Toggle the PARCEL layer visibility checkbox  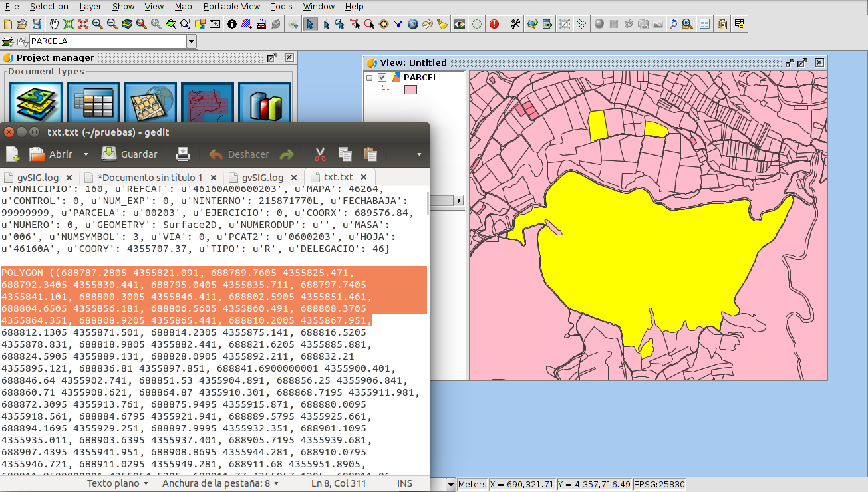pyautogui.click(x=382, y=78)
